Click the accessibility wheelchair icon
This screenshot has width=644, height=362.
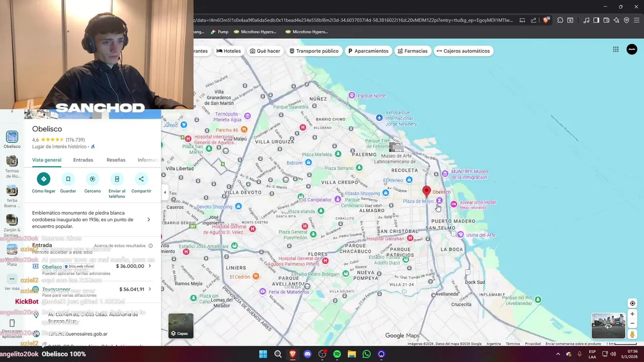[x=93, y=147]
